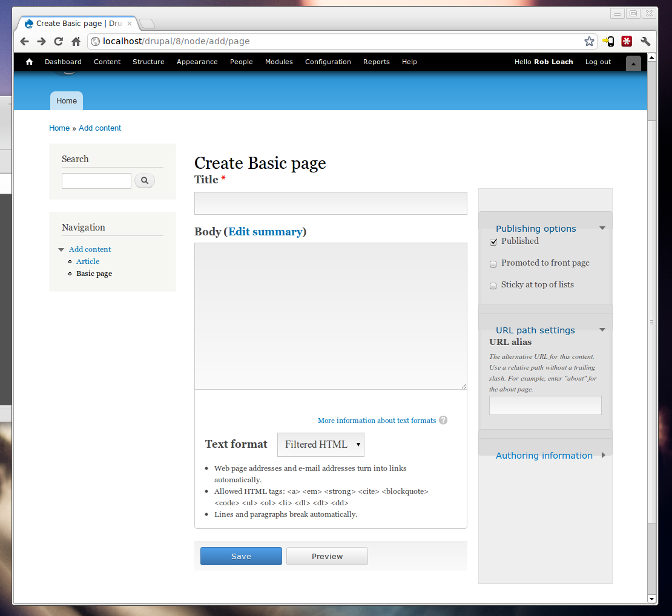The image size is (672, 616).
Task: Open the Structure admin menu
Action: click(148, 62)
